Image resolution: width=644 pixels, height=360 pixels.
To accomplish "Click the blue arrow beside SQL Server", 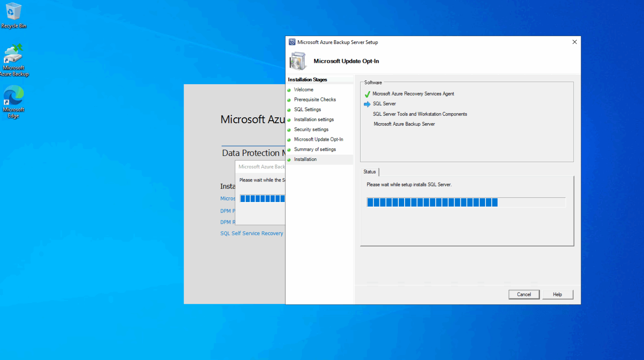I will pyautogui.click(x=367, y=104).
